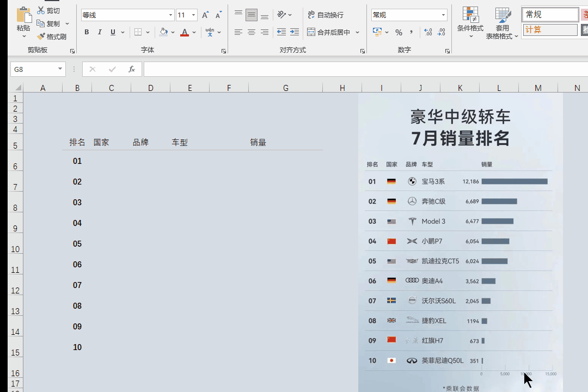This screenshot has width=588, height=392.
Task: Click the Insert Function fx button
Action: coord(132,69)
